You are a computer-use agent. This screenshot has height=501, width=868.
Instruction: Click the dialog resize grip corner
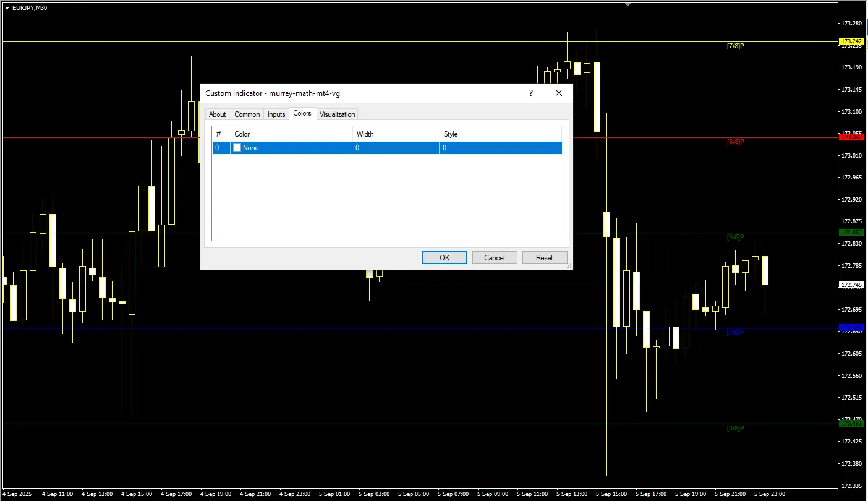point(569,266)
